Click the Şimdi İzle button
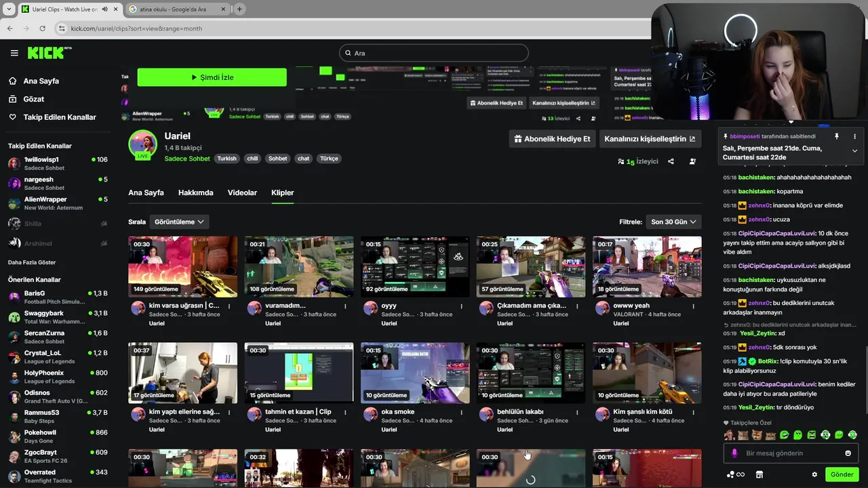Image resolution: width=868 pixels, height=488 pixels. 212,77
